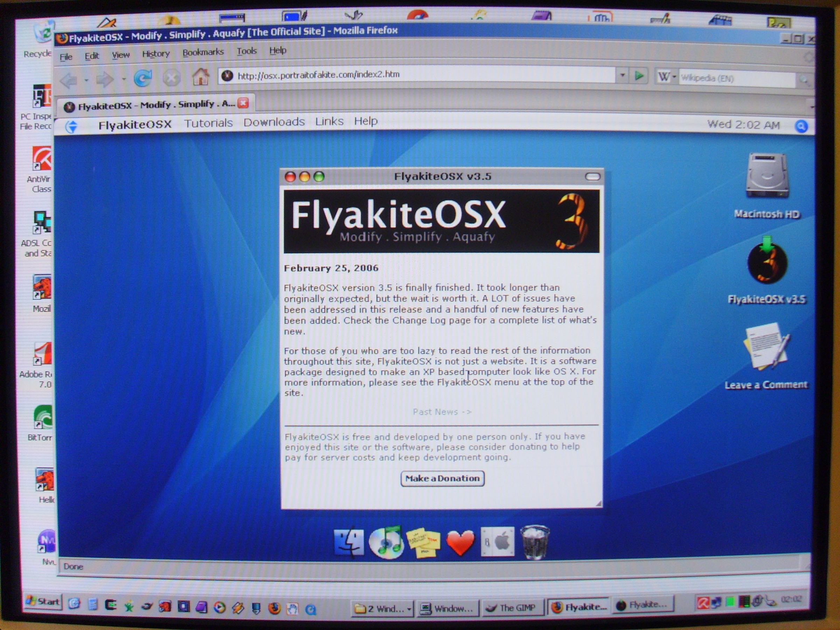Select the Adobe Reader 7.0 desktop shortcut

38,365
